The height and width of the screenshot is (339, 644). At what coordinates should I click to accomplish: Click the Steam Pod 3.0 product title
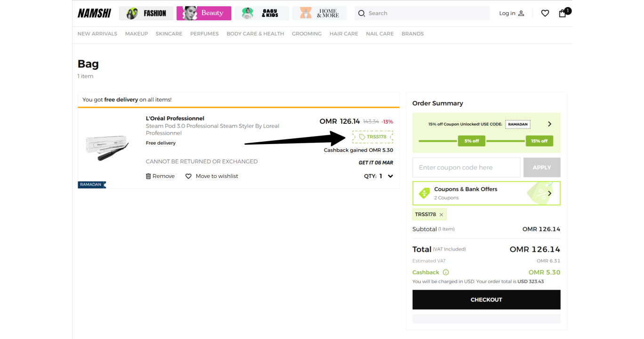[212, 129]
